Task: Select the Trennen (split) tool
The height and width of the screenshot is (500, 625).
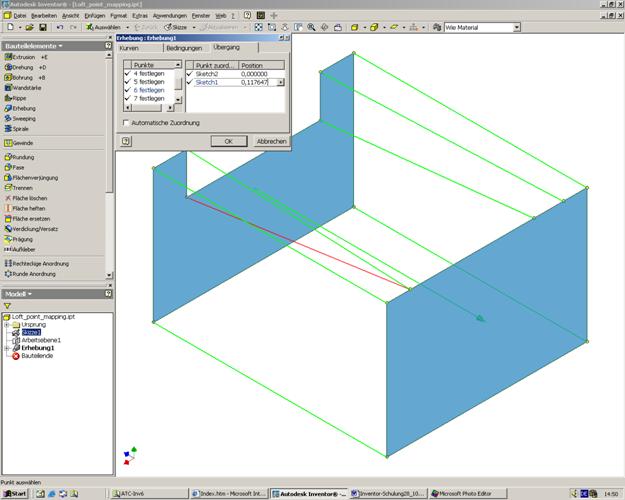Action: [18, 188]
